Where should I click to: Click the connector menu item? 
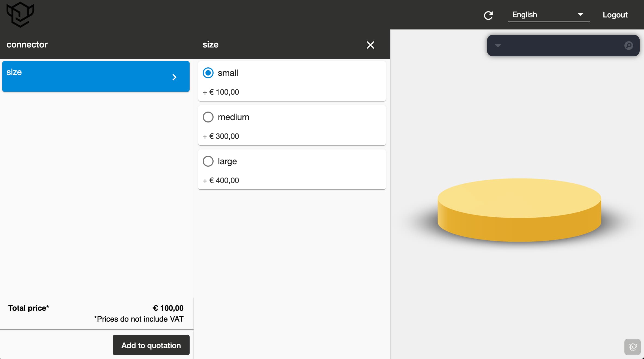point(27,44)
